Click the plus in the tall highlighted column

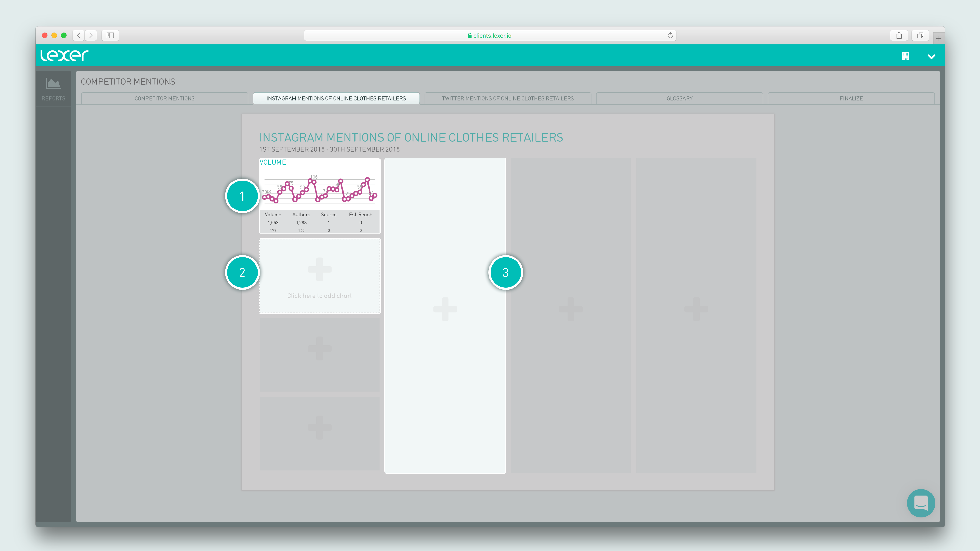(x=445, y=309)
